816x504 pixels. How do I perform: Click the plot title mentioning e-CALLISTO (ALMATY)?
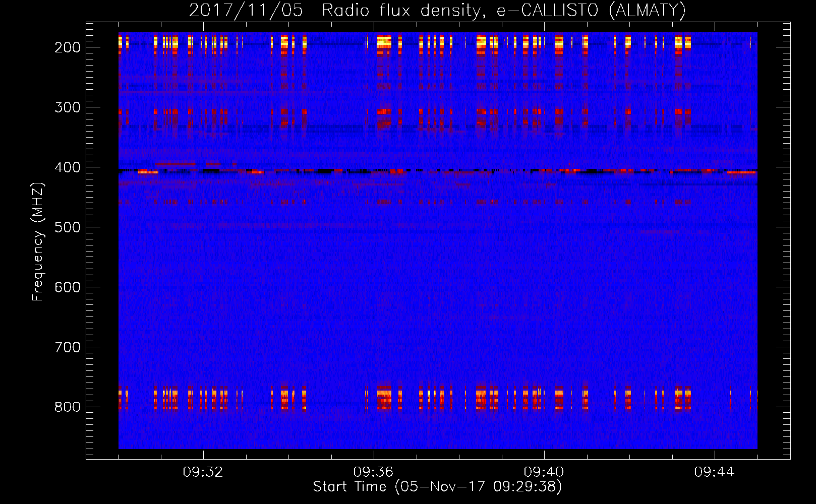tap(437, 10)
